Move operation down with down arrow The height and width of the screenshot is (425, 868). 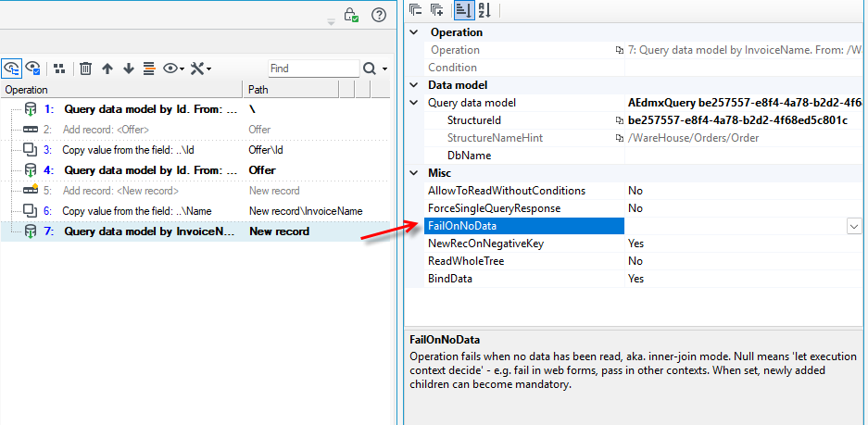click(129, 69)
